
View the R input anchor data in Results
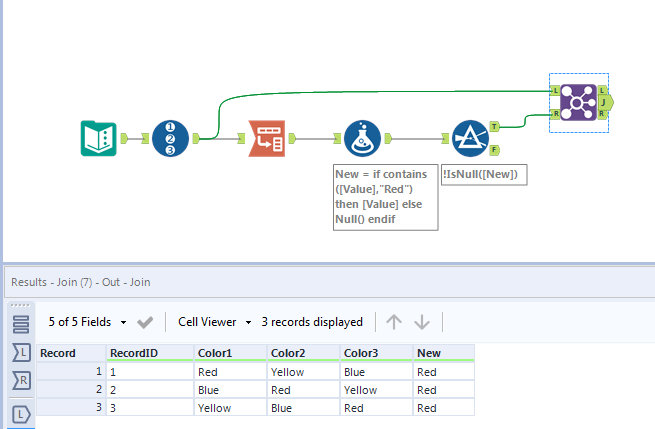point(21,380)
